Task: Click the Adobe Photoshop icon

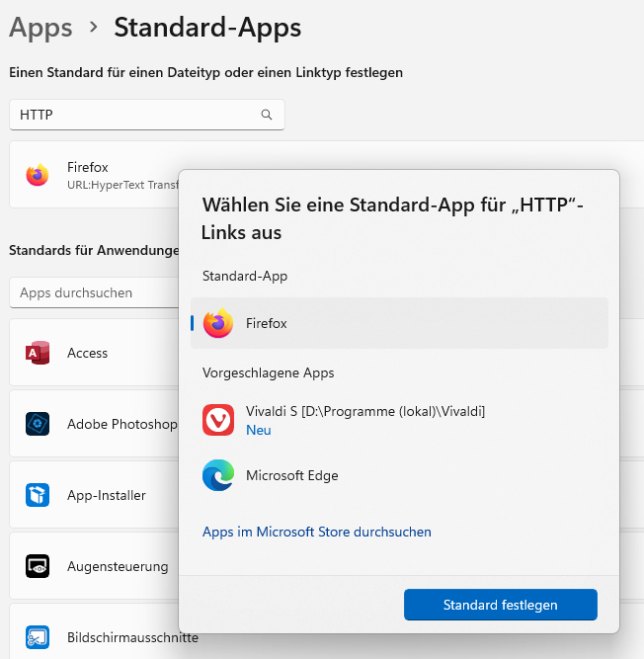Action: [38, 424]
